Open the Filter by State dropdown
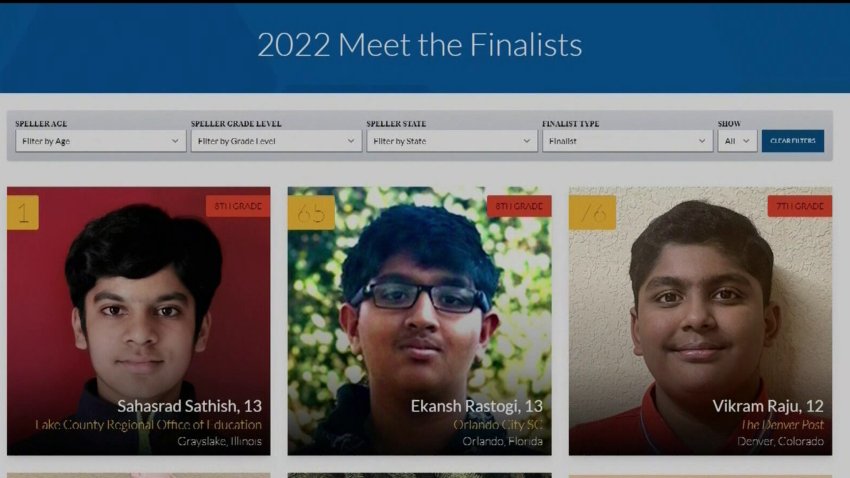Image resolution: width=850 pixels, height=478 pixels. [452, 141]
